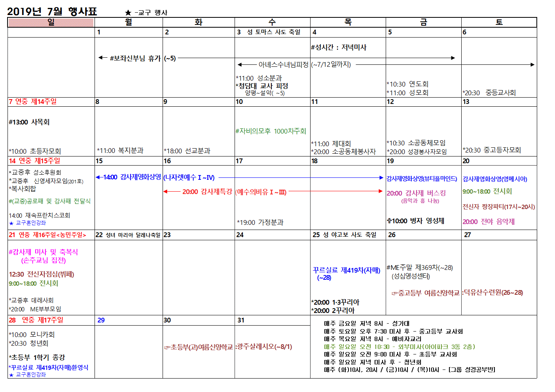Select the '화' weekday header cell
Image resolution: width=555 pixels, height=392 pixels.
(x=199, y=22)
